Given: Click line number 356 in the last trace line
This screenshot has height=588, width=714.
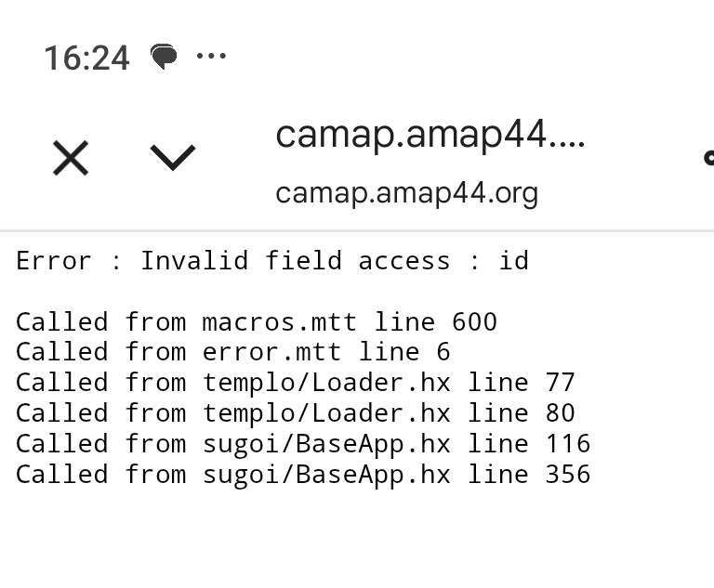Looking at the screenshot, I should 567,475.
